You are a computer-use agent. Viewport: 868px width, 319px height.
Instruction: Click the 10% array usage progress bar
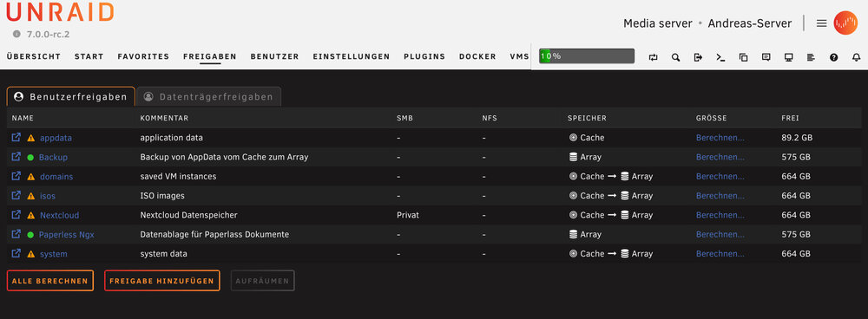point(586,56)
